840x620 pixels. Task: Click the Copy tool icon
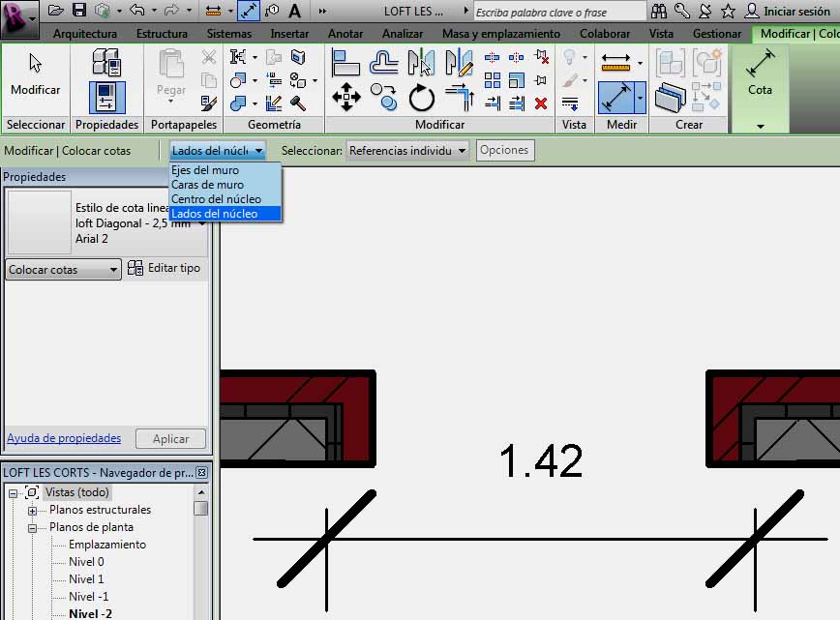point(383,96)
